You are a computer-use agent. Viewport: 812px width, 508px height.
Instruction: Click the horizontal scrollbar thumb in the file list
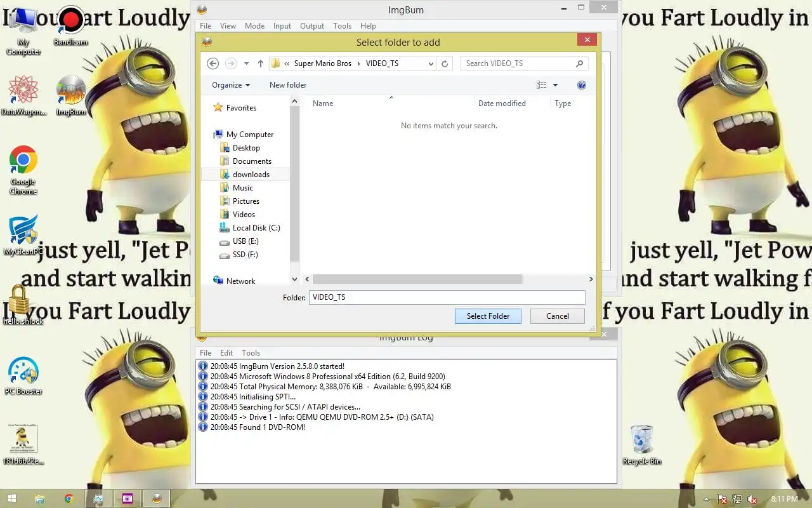click(x=417, y=279)
